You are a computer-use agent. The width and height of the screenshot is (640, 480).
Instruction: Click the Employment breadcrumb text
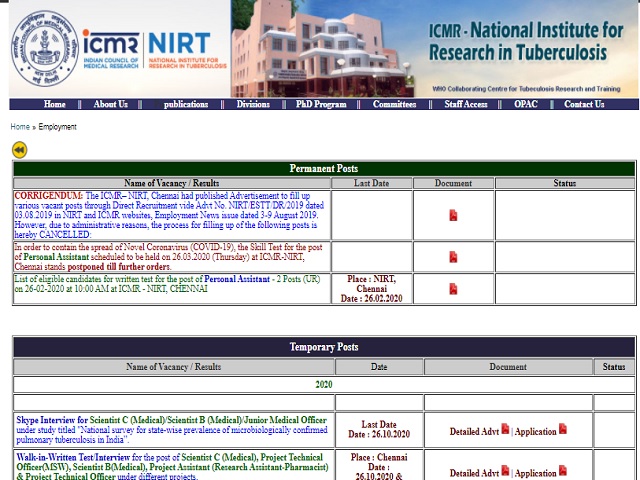pyautogui.click(x=58, y=127)
